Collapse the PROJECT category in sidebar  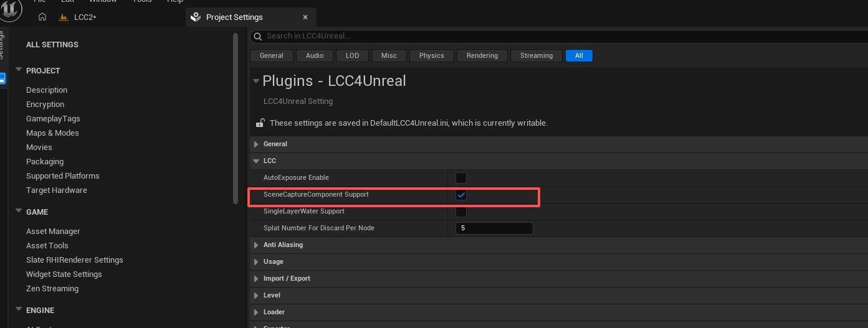pyautogui.click(x=19, y=70)
